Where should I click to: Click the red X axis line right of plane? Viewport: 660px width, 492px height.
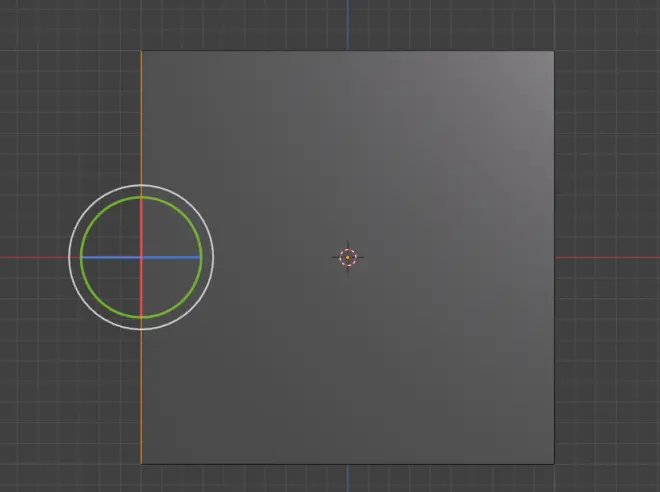pyautogui.click(x=605, y=257)
